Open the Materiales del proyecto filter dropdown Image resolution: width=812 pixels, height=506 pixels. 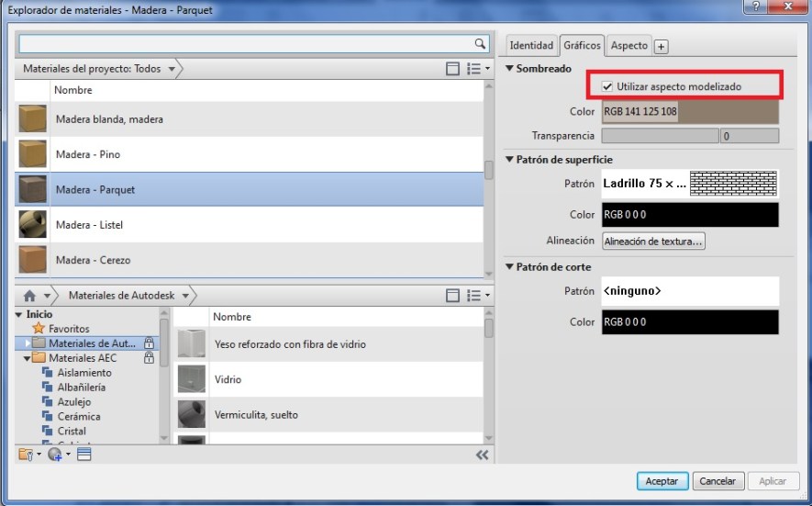pos(172,69)
